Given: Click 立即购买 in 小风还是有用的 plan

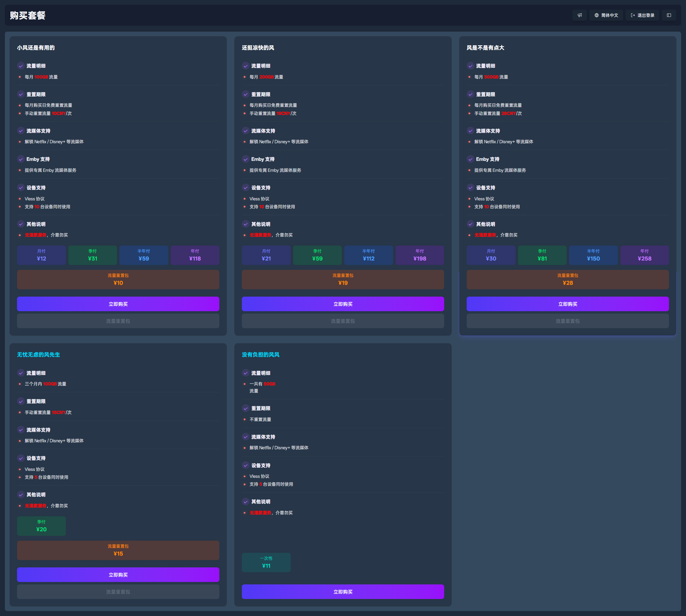Looking at the screenshot, I should (x=118, y=304).
